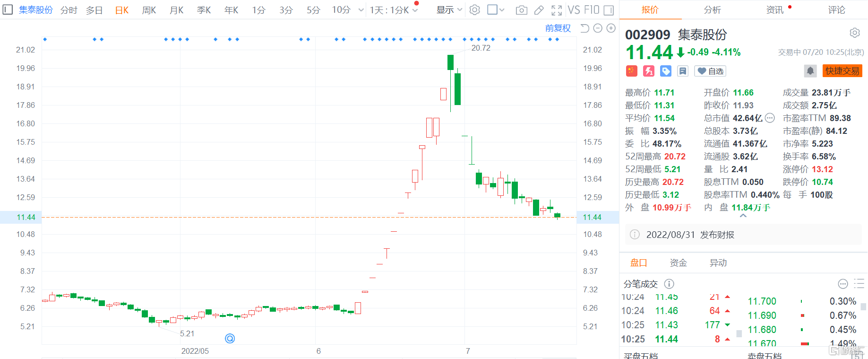Viewport: 868px width, 359px height.
Task: Select the 月K monthly candlestick tab
Action: [177, 10]
